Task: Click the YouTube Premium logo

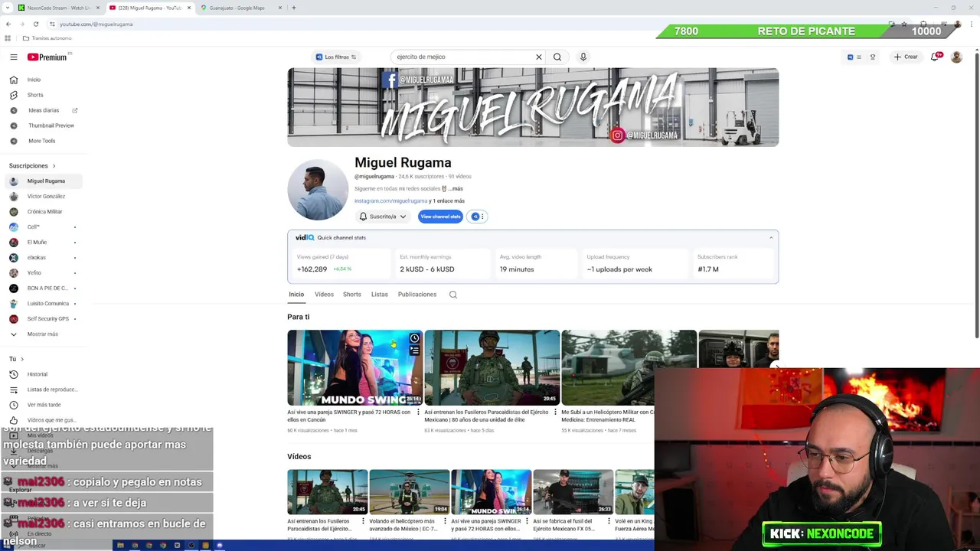Action: point(47,57)
